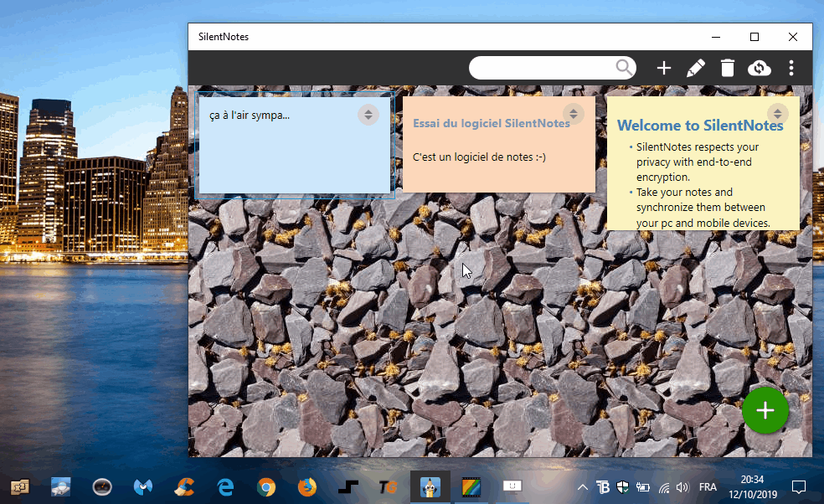Open the 'Essai du logiciel SilentNotes' note
The height and width of the screenshot is (504, 824).
(x=499, y=144)
